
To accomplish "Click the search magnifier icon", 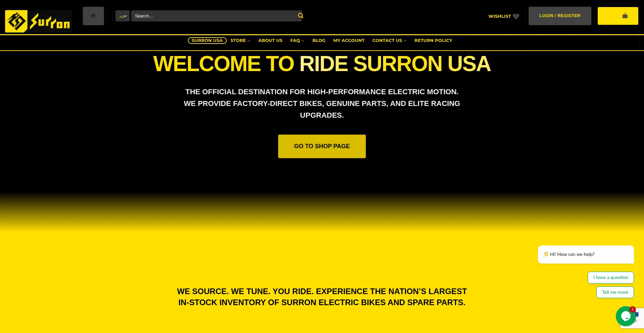I will [x=301, y=15].
